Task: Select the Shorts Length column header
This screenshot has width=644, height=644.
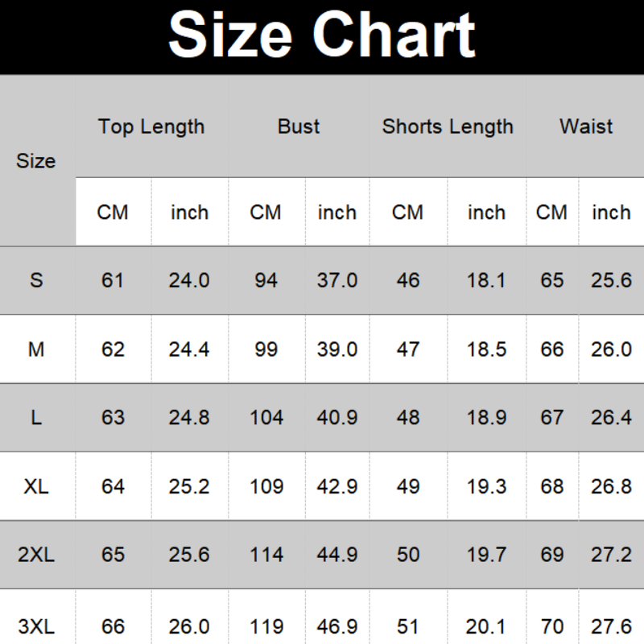Action: (x=448, y=126)
